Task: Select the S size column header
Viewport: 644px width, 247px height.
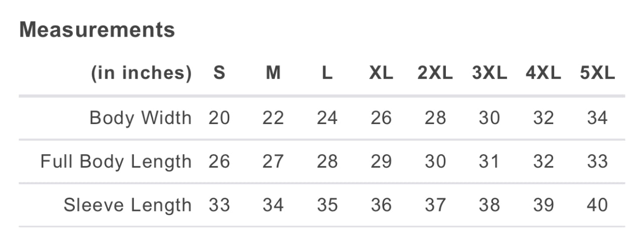Action: 219,74
